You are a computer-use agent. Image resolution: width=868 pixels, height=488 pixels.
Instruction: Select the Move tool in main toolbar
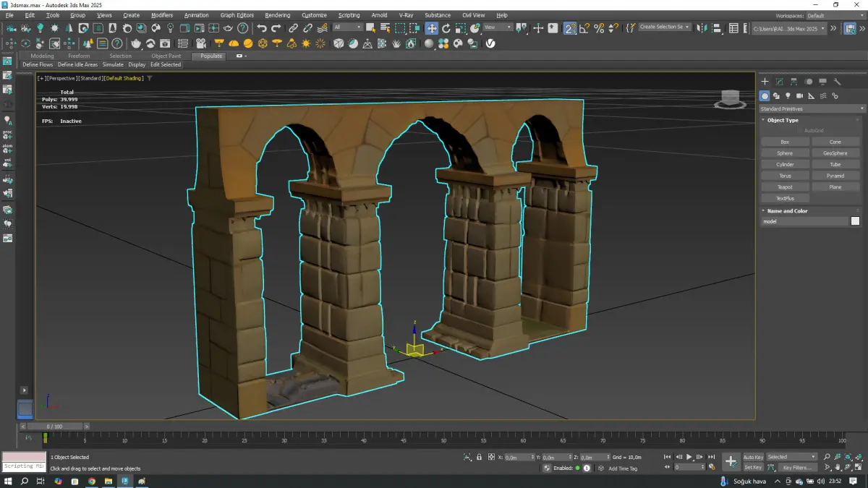tap(431, 28)
